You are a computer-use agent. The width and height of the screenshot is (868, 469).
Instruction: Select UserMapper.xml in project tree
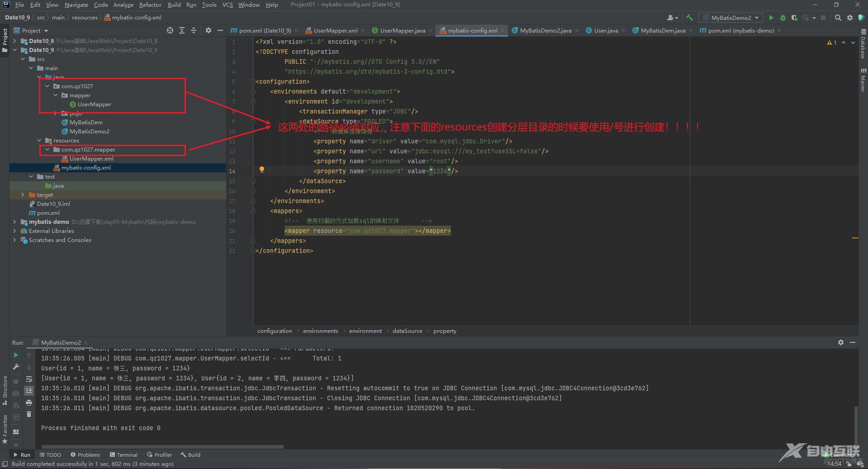pyautogui.click(x=91, y=158)
